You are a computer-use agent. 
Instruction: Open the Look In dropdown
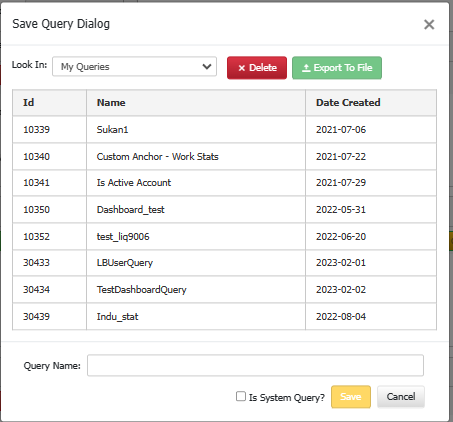coord(134,67)
